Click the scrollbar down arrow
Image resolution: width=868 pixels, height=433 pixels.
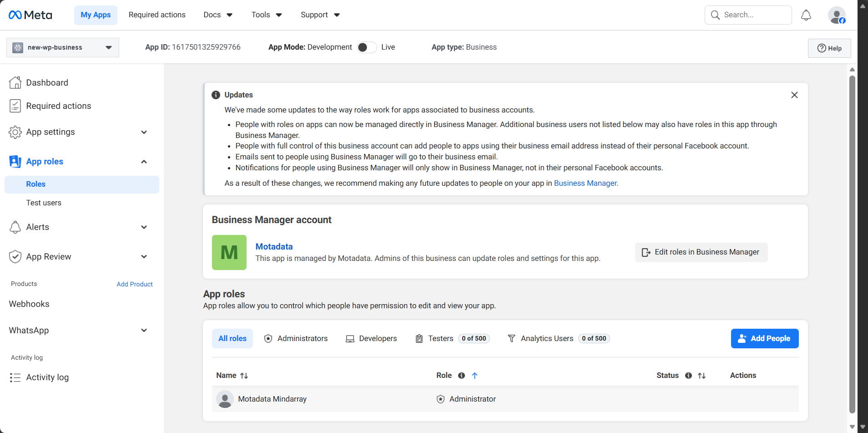coord(852,427)
